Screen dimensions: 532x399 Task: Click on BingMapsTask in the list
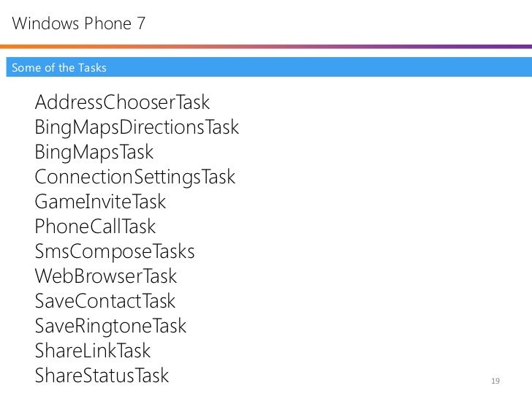[x=94, y=152]
